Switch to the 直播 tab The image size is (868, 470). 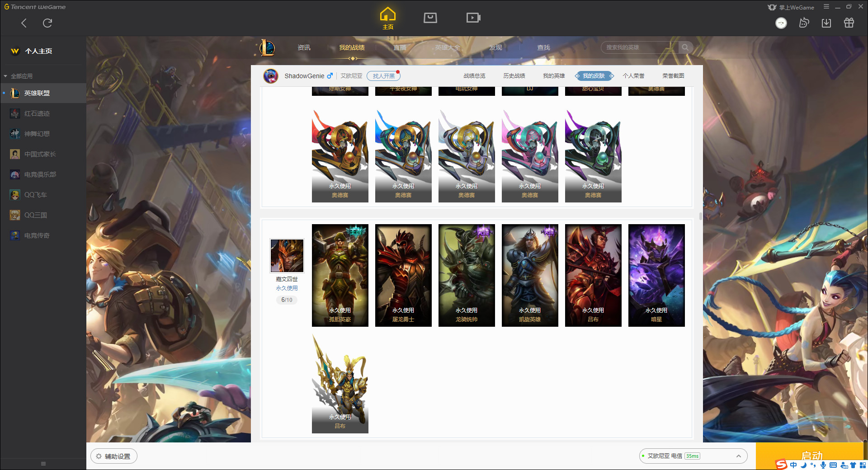(400, 47)
